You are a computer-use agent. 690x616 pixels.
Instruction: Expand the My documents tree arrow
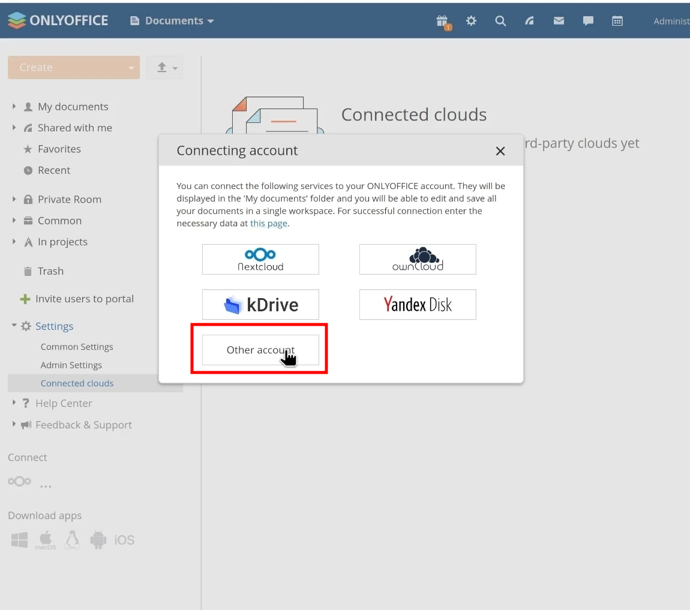click(14, 106)
